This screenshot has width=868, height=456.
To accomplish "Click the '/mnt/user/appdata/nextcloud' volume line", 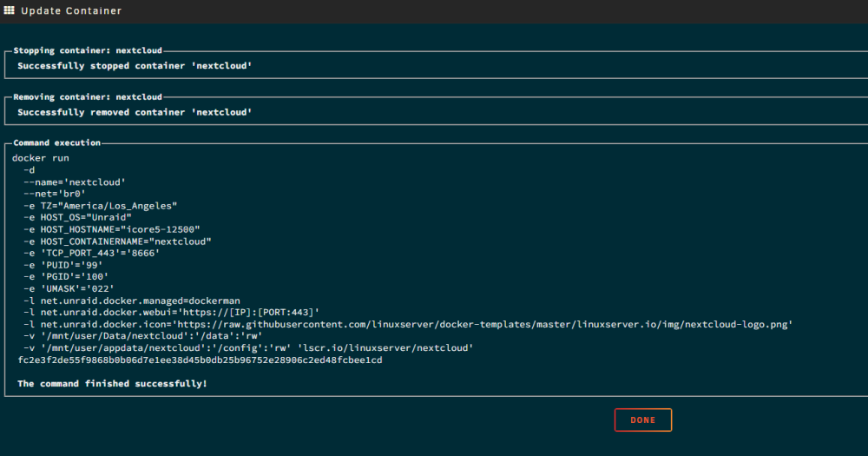I will (x=248, y=348).
